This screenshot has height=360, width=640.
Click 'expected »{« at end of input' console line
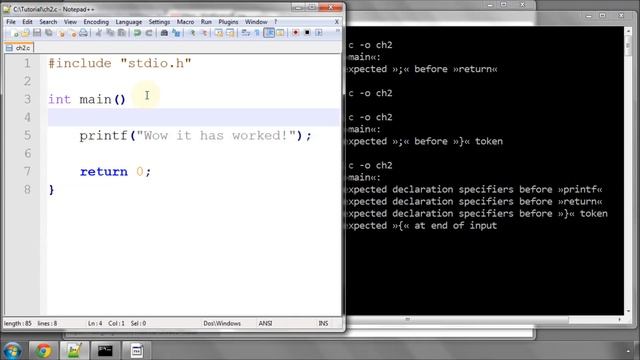(421, 226)
